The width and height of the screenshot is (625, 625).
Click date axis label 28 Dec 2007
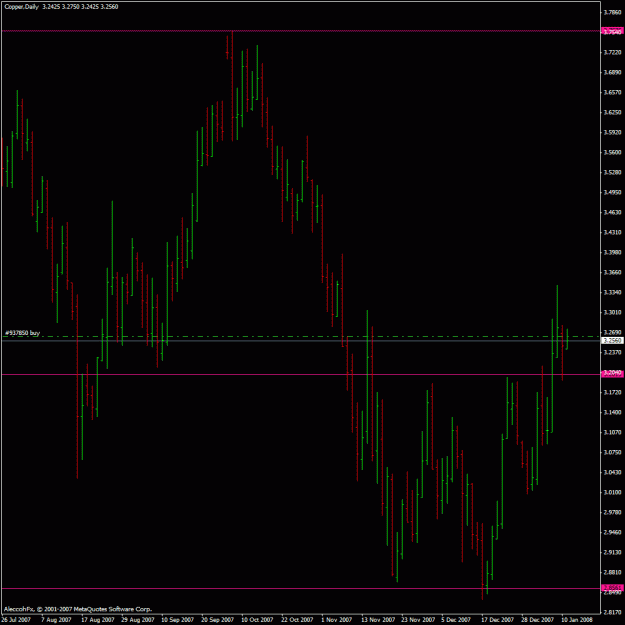537,620
